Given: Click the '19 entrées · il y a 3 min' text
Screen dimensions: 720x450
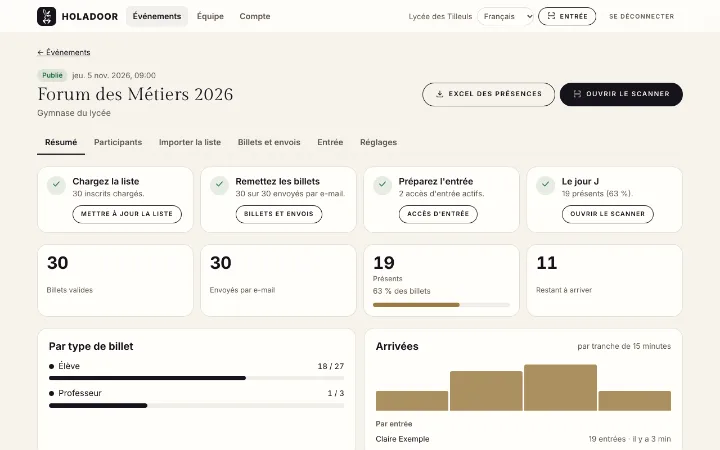Looking at the screenshot, I should 630,439.
